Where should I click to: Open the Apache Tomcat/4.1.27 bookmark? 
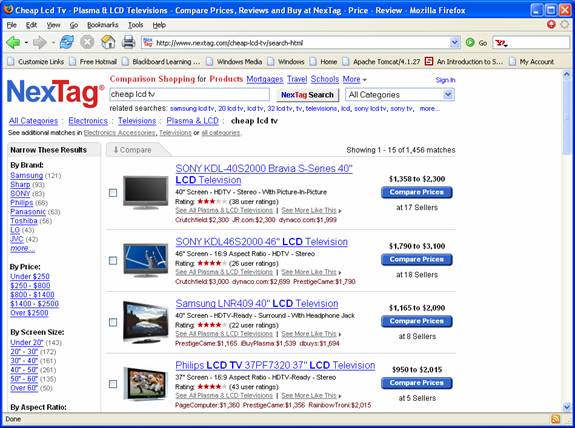(381, 62)
